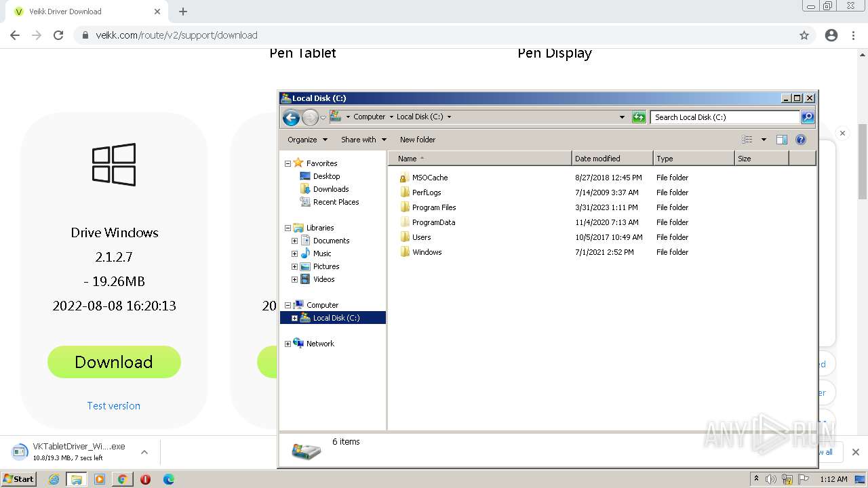
Task: Click the search magnifier in Explorer
Action: pyautogui.click(x=808, y=117)
